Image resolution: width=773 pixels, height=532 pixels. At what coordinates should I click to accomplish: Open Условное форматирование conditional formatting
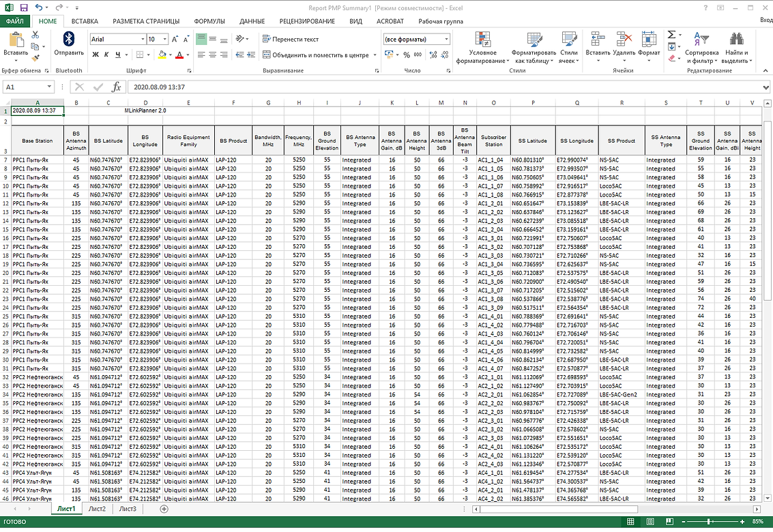coord(482,48)
